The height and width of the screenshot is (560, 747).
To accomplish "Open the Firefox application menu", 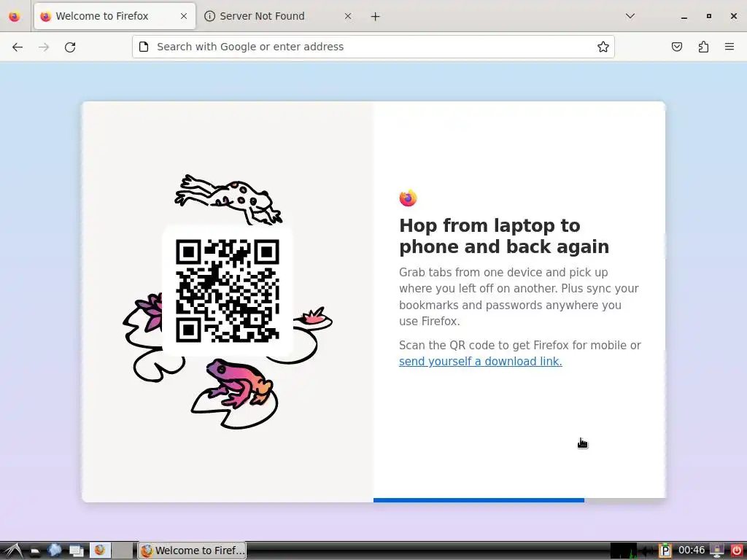I will point(729,47).
